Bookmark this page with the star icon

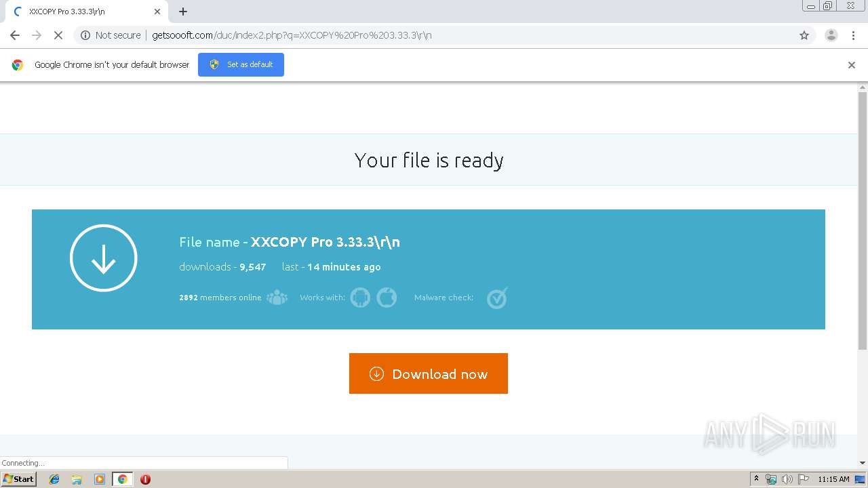point(804,35)
